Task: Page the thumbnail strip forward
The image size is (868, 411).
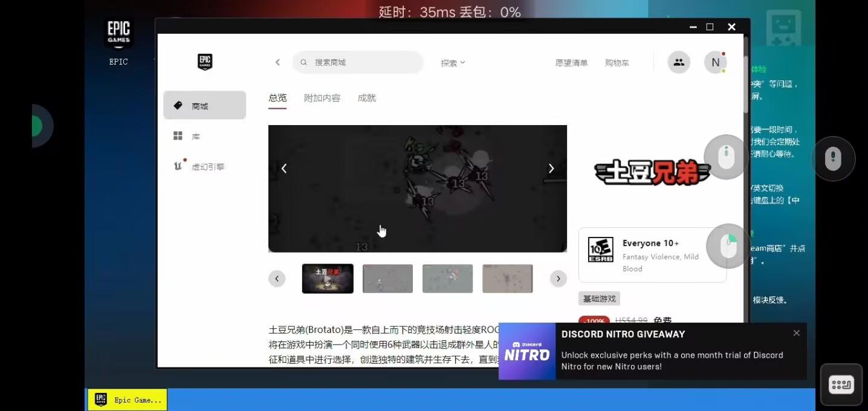Action: pyautogui.click(x=558, y=279)
